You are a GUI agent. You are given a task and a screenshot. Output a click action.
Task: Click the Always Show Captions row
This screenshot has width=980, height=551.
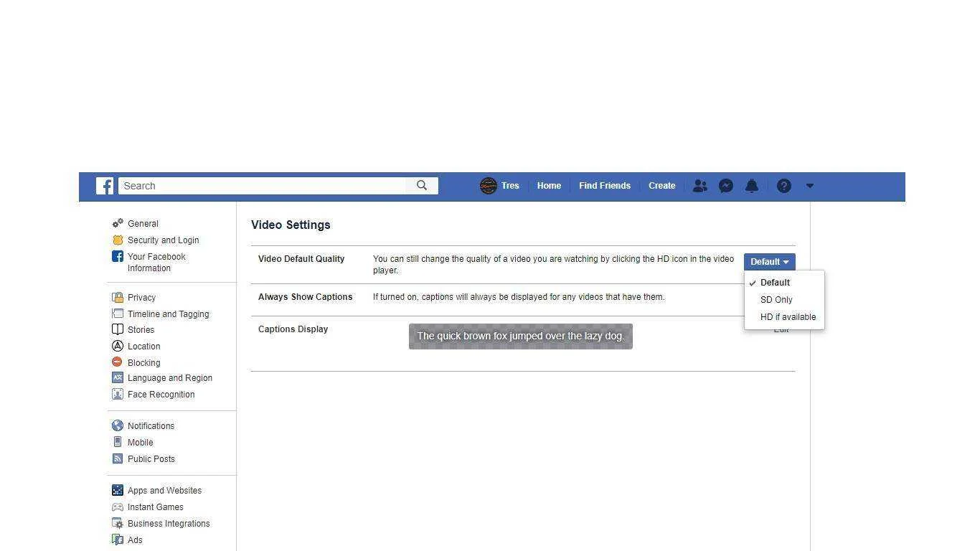(x=523, y=300)
